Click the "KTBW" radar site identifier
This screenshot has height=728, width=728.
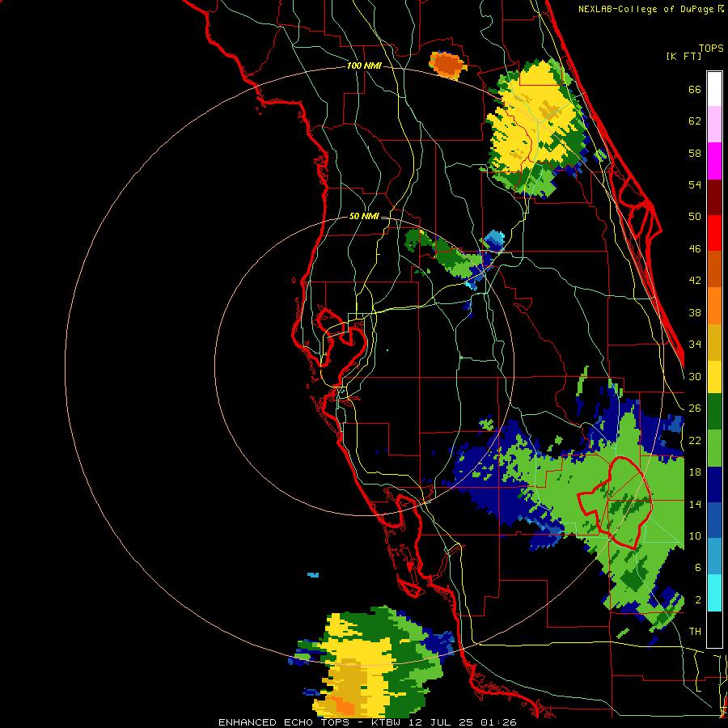385,722
